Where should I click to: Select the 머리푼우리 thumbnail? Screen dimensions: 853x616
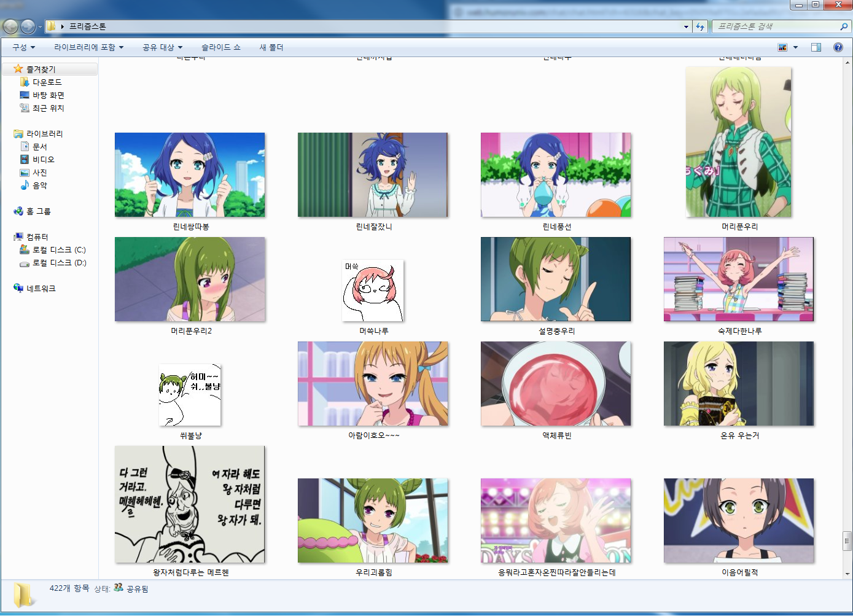point(739,142)
